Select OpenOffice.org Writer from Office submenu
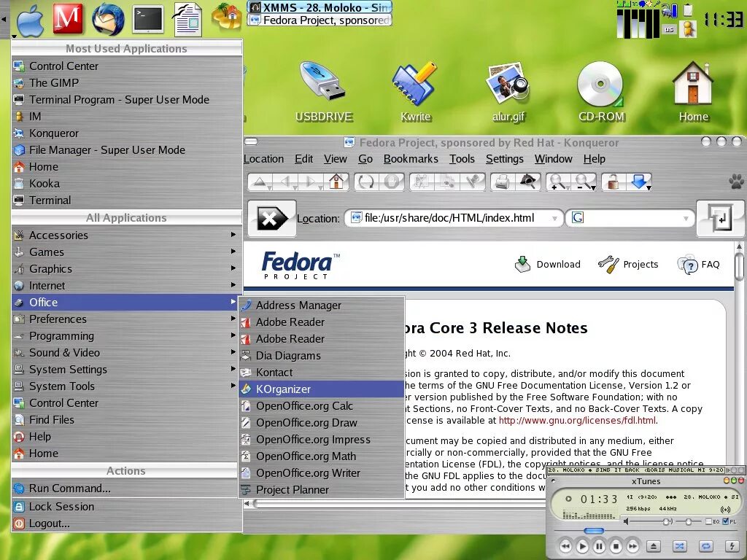This screenshot has height=560, width=747. [x=322, y=472]
